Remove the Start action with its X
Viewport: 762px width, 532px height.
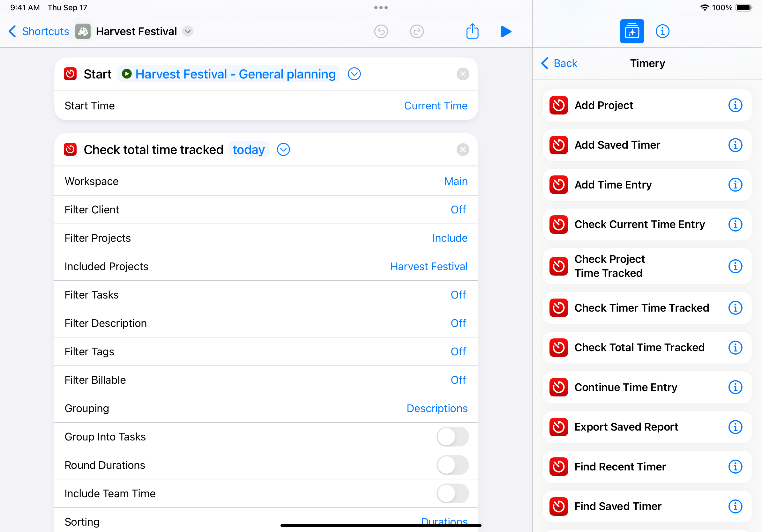[x=463, y=74]
